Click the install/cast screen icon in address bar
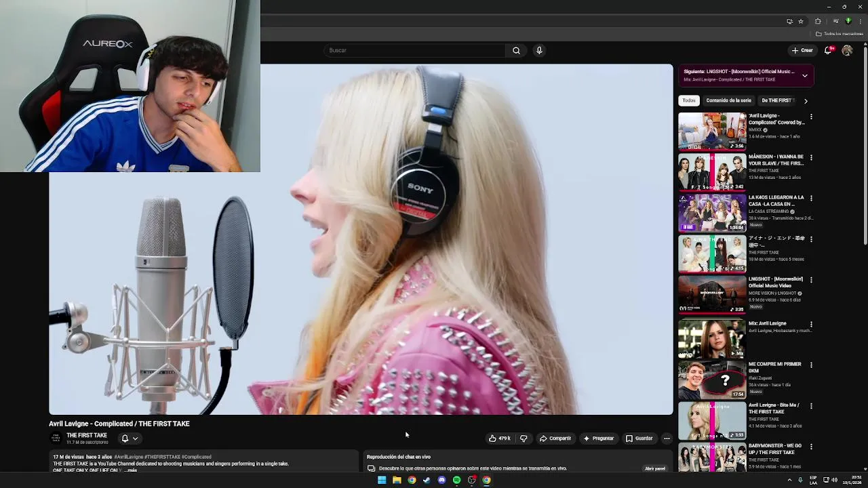This screenshot has width=868, height=488. pos(789,21)
